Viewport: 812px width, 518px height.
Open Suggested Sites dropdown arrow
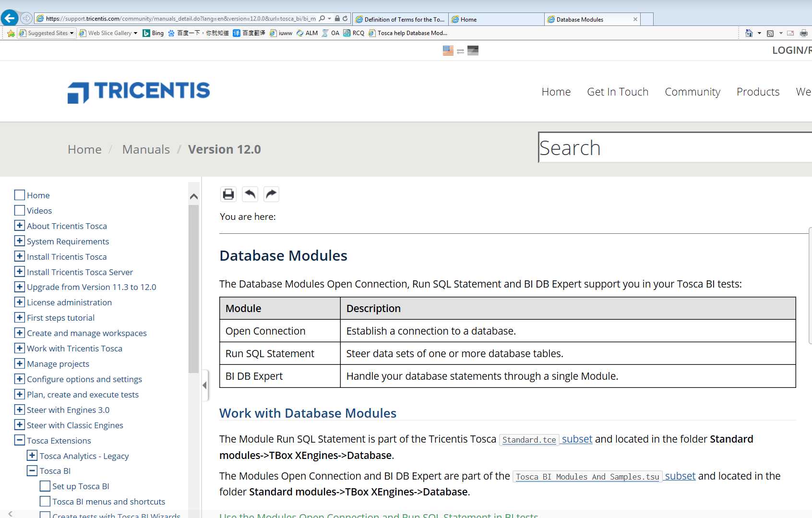72,33
